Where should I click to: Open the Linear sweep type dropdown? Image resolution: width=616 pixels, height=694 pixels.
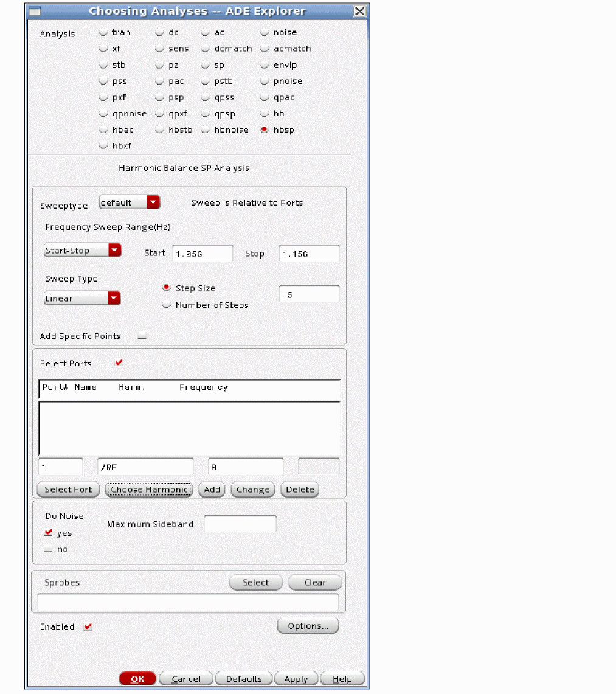[x=82, y=298]
